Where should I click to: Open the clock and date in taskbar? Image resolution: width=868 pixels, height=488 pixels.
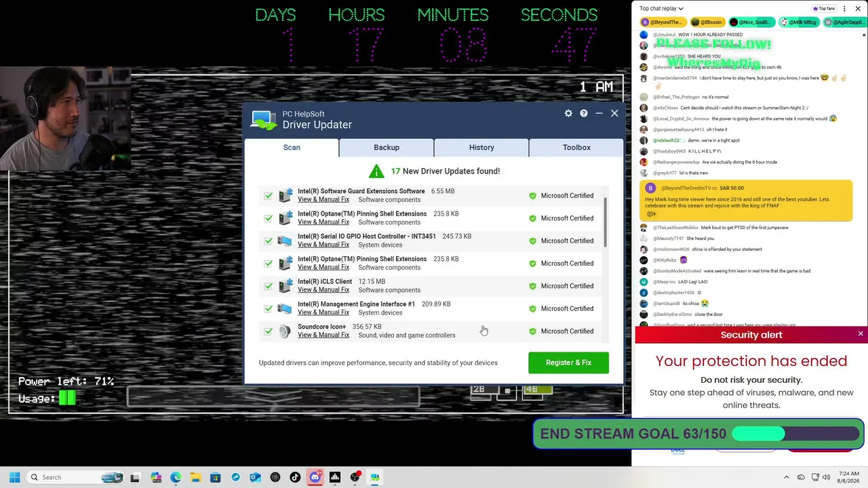[x=848, y=477]
